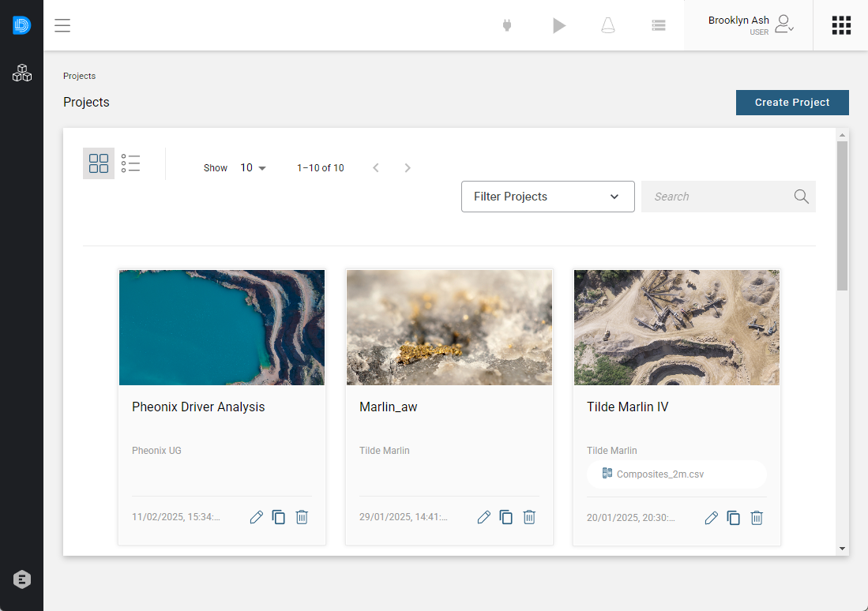Screen dimensions: 868x611
Task: Click the scrollbar up arrow
Action: 842,135
